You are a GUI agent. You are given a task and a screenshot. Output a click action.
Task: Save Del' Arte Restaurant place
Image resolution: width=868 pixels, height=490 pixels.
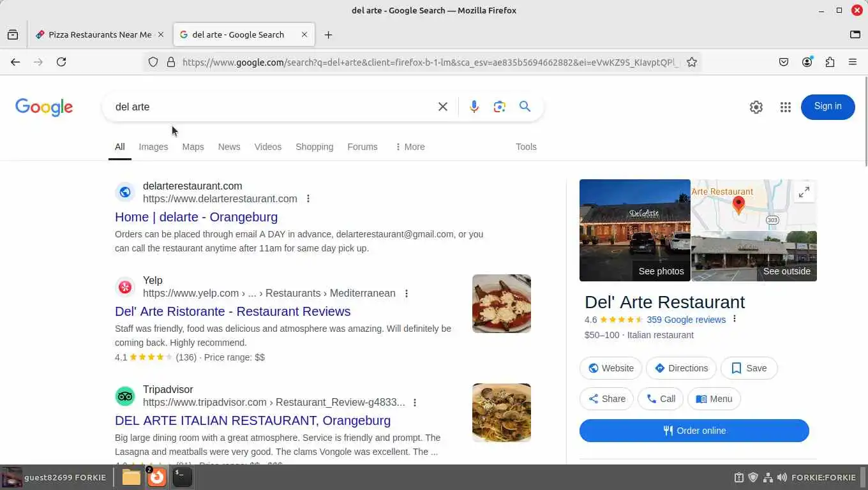[749, 368]
